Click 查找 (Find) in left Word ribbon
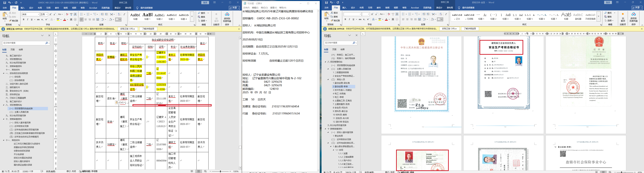The height and width of the screenshot is (173, 644). [x=202, y=13]
